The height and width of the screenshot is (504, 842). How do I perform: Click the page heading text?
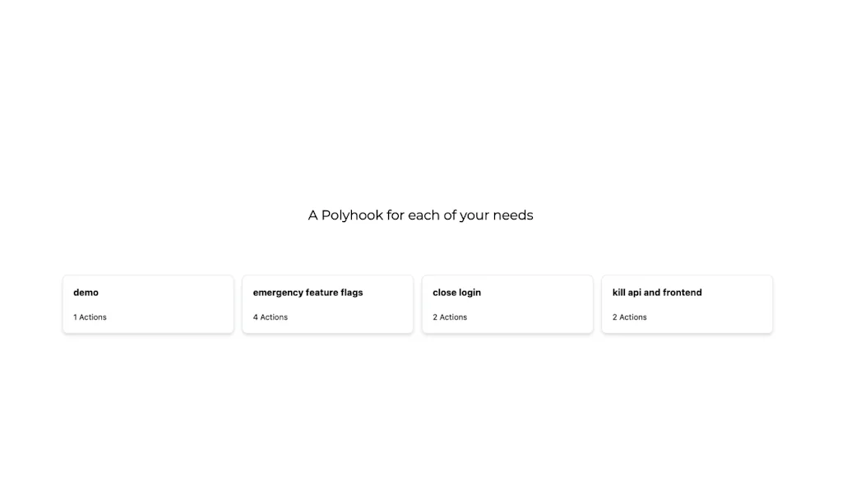coord(421,215)
